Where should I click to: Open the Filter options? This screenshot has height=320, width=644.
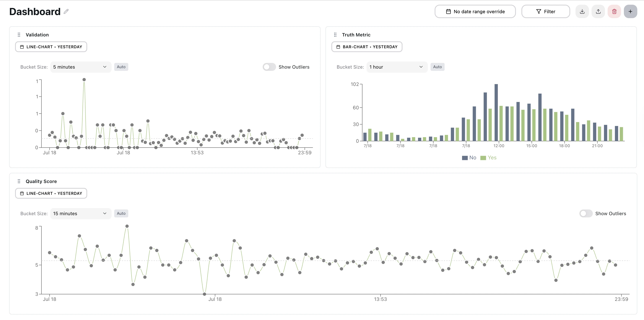click(x=546, y=11)
